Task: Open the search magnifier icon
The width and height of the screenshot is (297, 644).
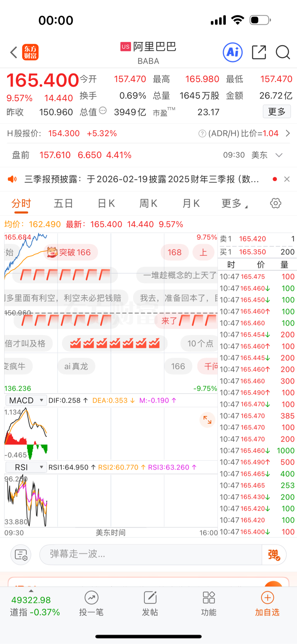Action: (x=283, y=52)
